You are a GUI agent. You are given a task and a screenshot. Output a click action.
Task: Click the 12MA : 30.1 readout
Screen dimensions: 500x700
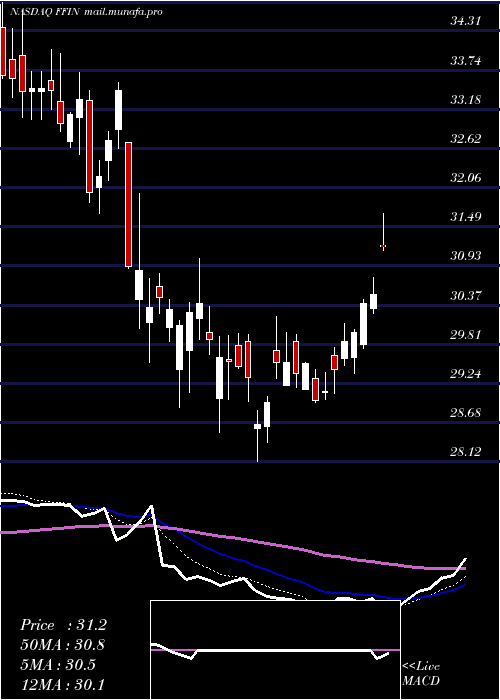tap(63, 684)
